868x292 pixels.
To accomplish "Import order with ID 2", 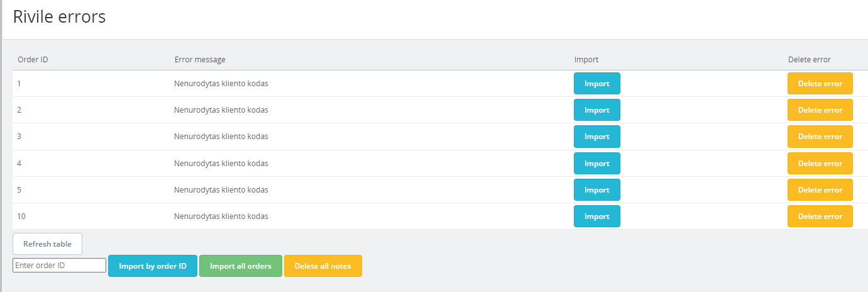I will point(596,110).
